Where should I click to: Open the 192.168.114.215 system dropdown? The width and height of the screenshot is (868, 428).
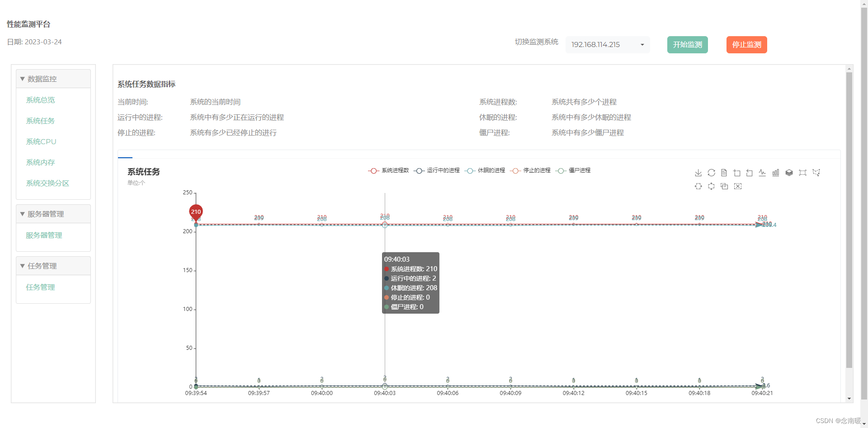pos(607,44)
